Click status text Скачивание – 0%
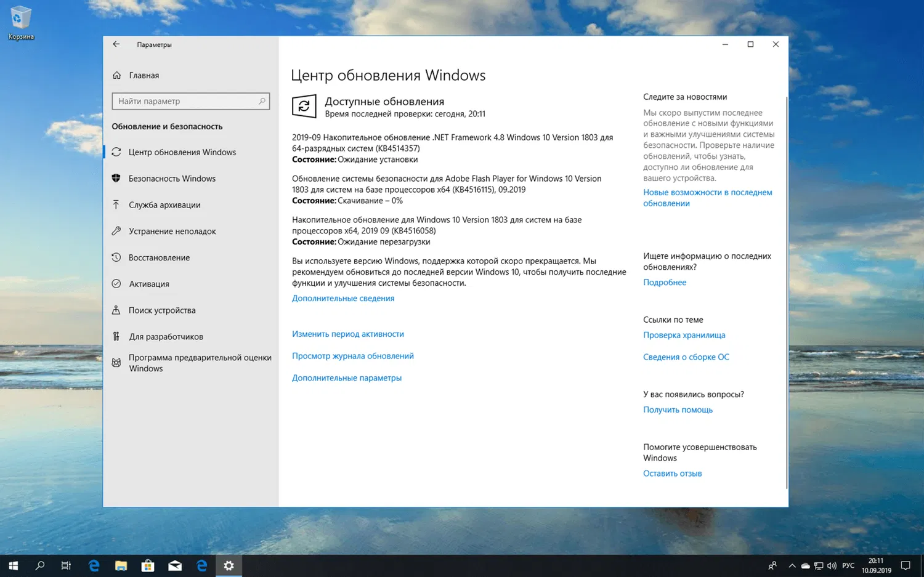The height and width of the screenshot is (577, 924). coord(370,201)
